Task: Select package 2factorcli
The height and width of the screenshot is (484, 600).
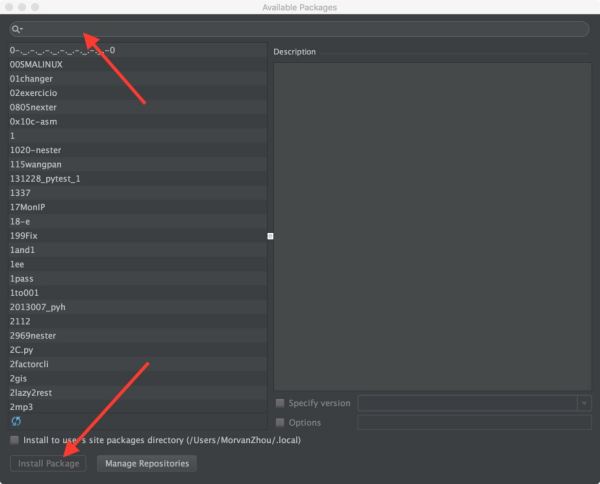Action: point(138,364)
